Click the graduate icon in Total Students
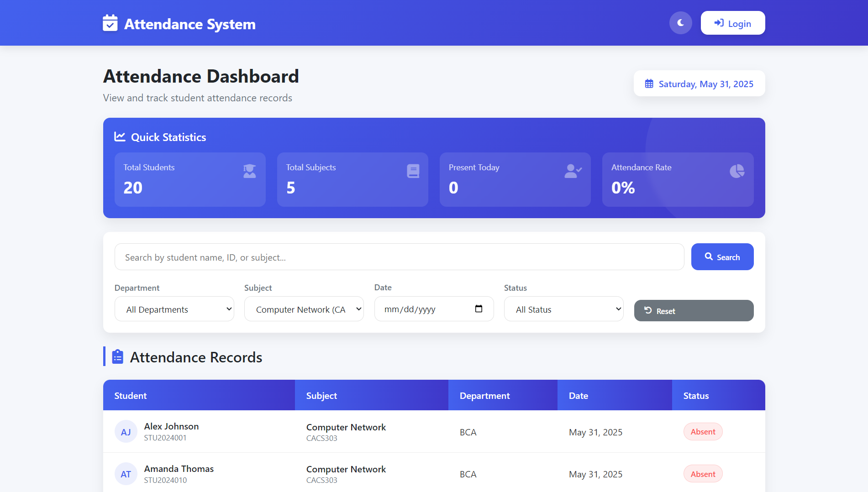 pos(249,171)
